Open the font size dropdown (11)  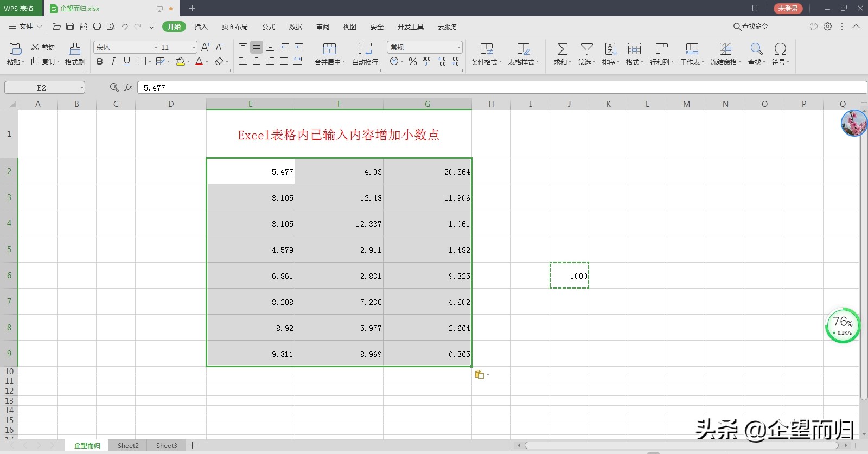(x=194, y=48)
